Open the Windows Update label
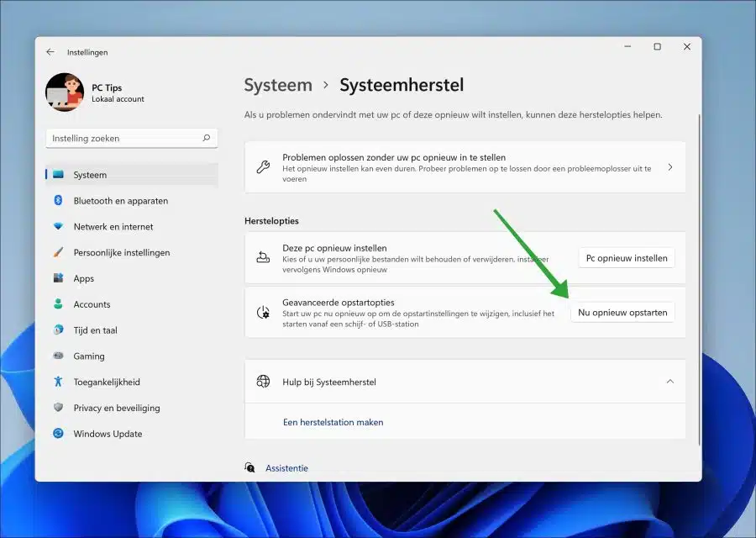The width and height of the screenshot is (756, 538). pyautogui.click(x=108, y=434)
